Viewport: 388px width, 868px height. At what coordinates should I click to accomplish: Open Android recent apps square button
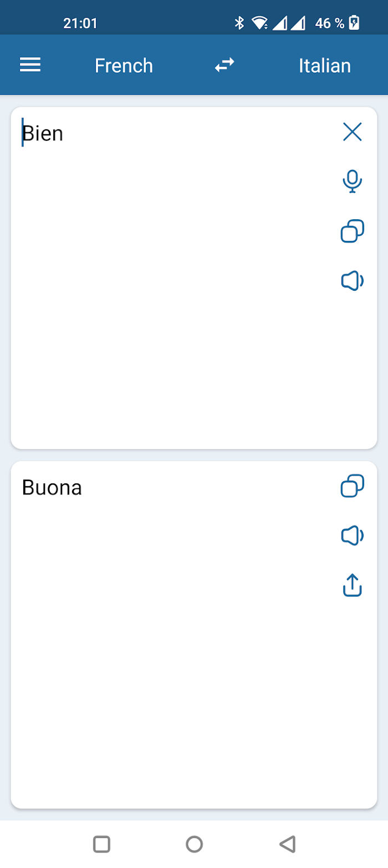[101, 844]
